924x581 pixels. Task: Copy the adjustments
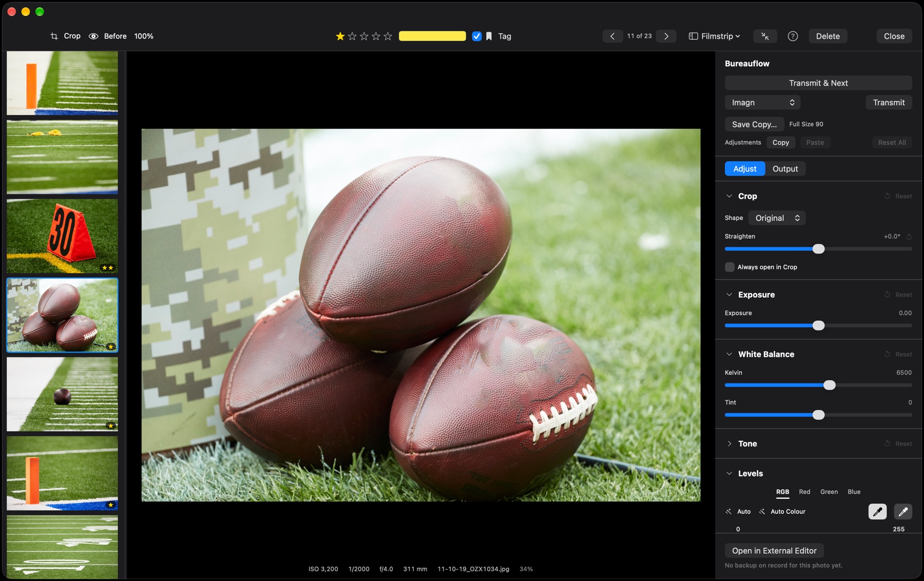point(781,142)
